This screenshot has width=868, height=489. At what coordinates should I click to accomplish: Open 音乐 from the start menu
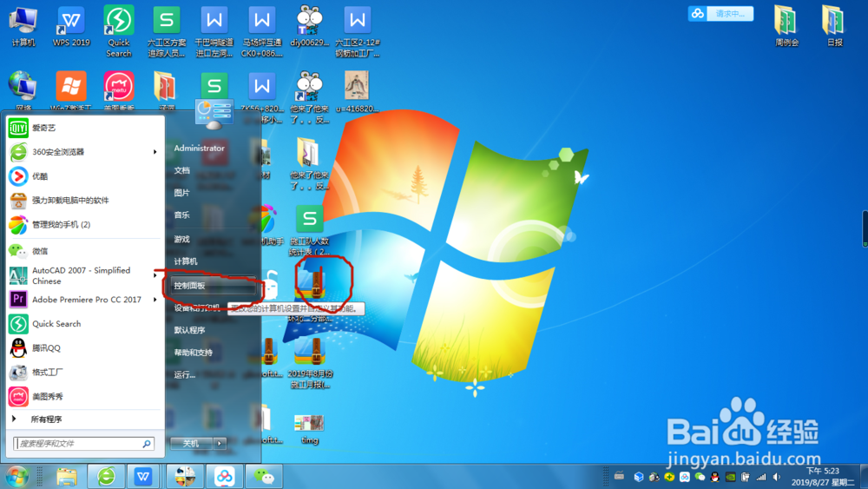point(182,215)
